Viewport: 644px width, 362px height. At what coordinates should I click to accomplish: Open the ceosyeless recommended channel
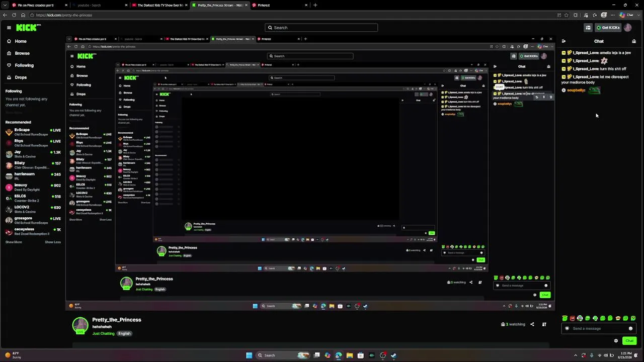click(33, 232)
